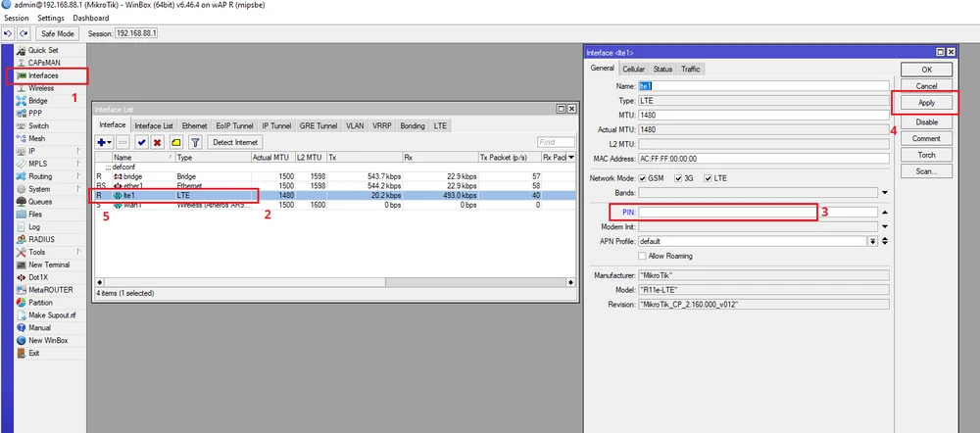Expand the Bands field arrow
The height and width of the screenshot is (433, 980).
coord(885,193)
